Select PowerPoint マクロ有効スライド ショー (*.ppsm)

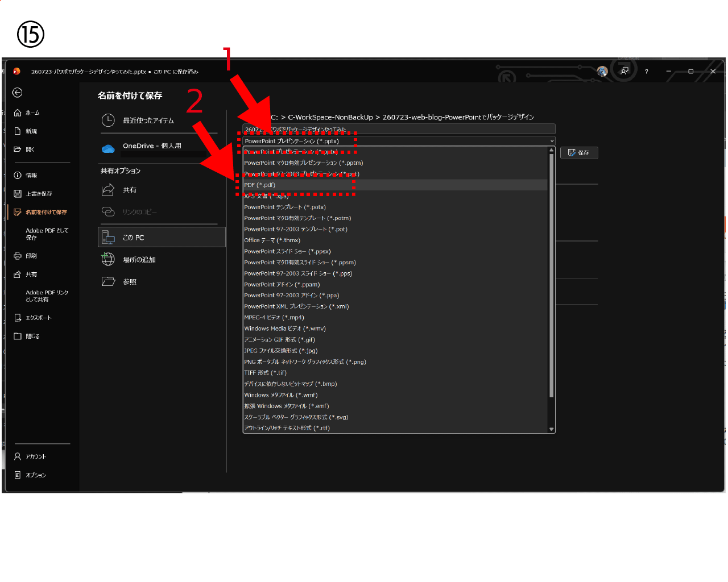click(x=395, y=263)
